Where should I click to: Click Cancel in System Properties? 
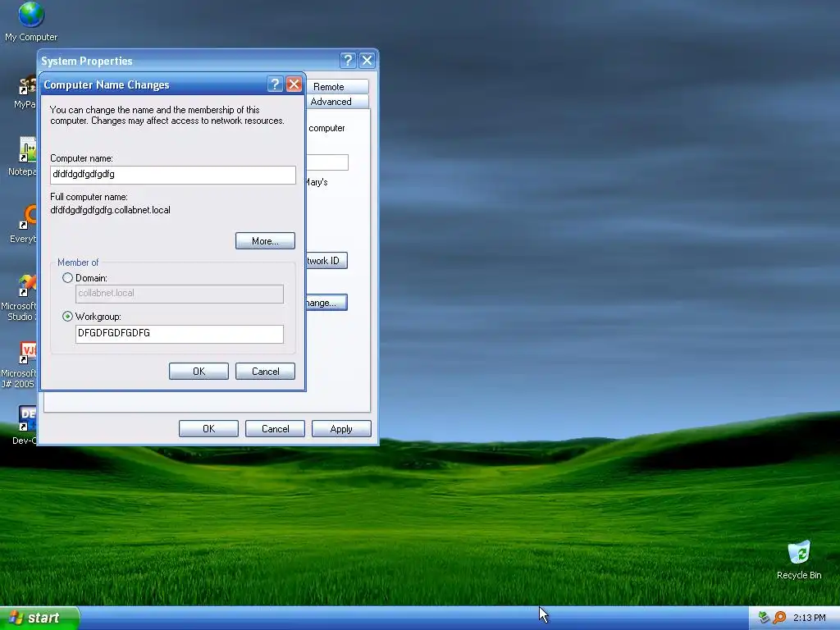click(x=275, y=428)
